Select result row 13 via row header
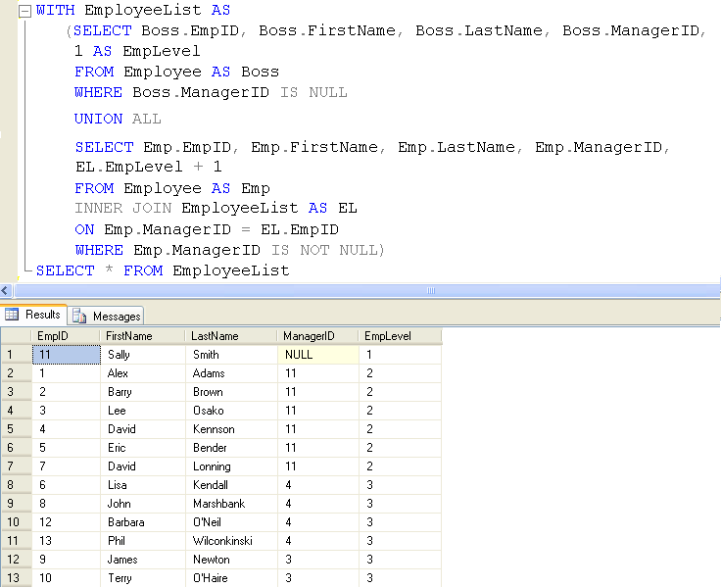721x588 pixels. 16,578
